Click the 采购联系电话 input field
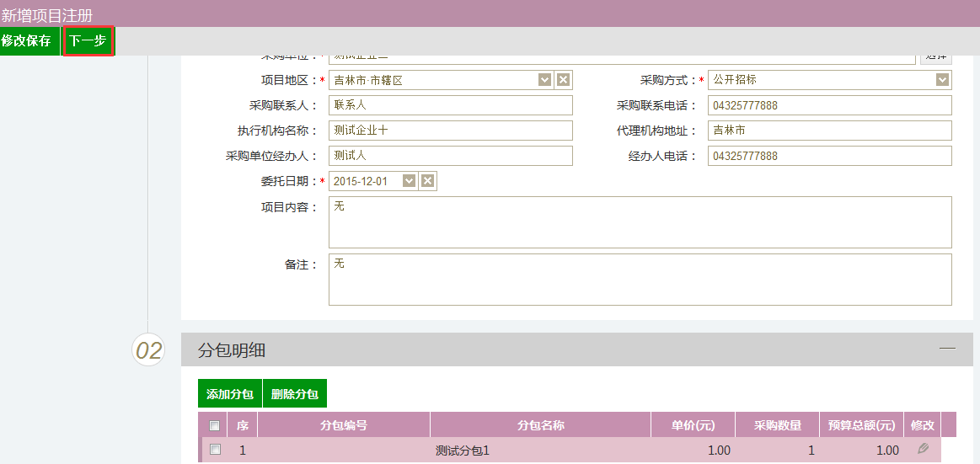This screenshot has height=464, width=980. tap(829, 105)
